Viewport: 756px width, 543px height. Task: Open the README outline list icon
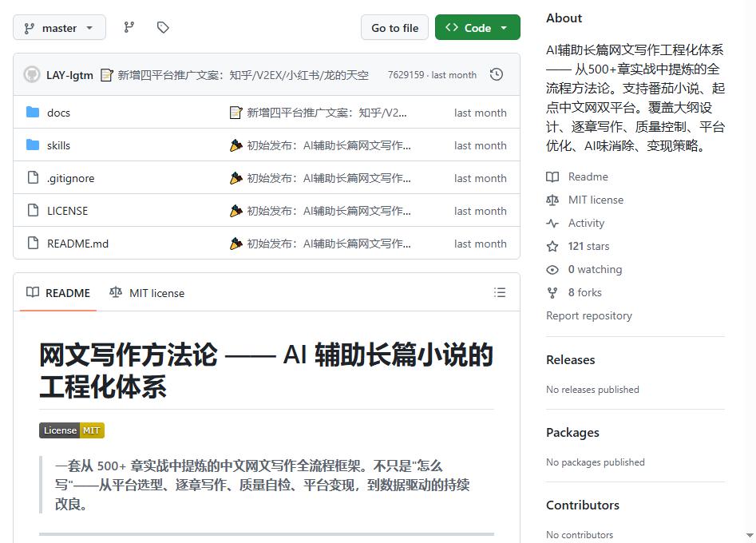(x=500, y=292)
